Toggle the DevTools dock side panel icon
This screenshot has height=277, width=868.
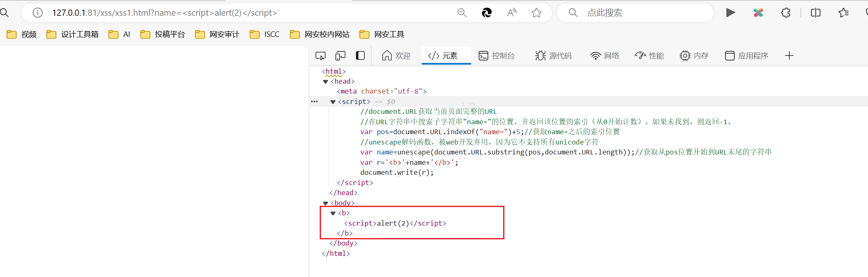tap(360, 56)
